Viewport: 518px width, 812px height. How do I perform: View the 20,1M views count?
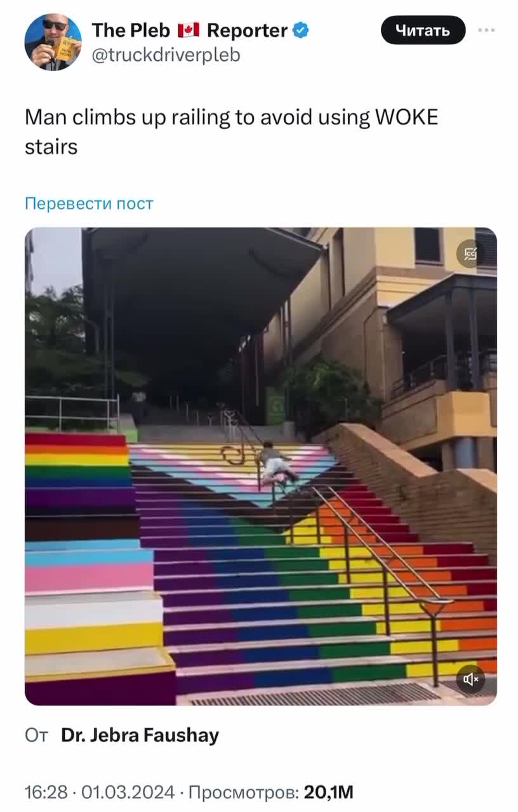(x=329, y=792)
